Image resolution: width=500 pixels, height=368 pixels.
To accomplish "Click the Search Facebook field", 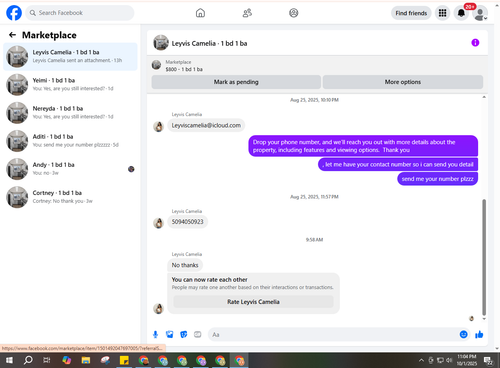I will (x=80, y=13).
